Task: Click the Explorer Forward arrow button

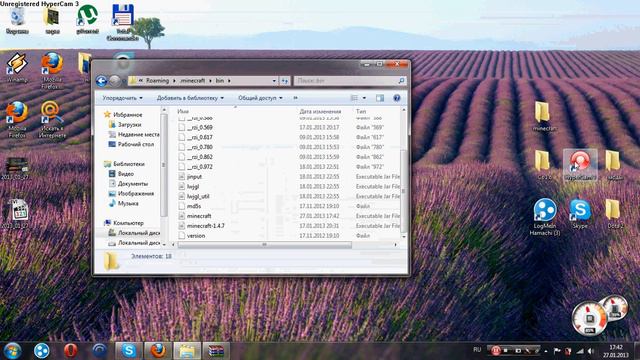Action: [115, 81]
